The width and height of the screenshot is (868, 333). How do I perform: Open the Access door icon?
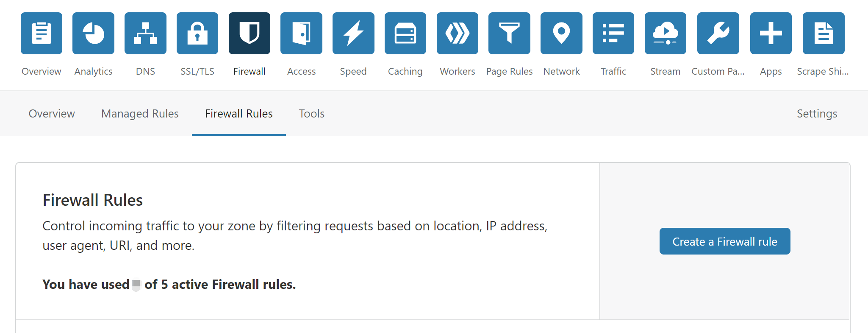301,34
